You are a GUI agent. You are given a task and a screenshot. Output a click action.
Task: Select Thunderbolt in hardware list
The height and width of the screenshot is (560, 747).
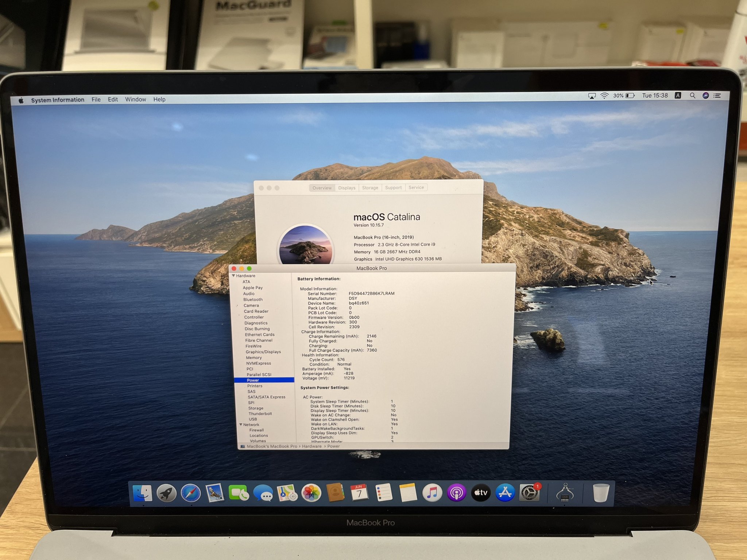(260, 413)
